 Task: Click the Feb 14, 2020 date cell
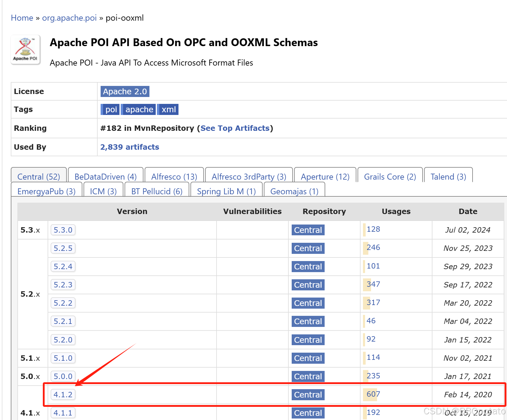click(x=468, y=395)
